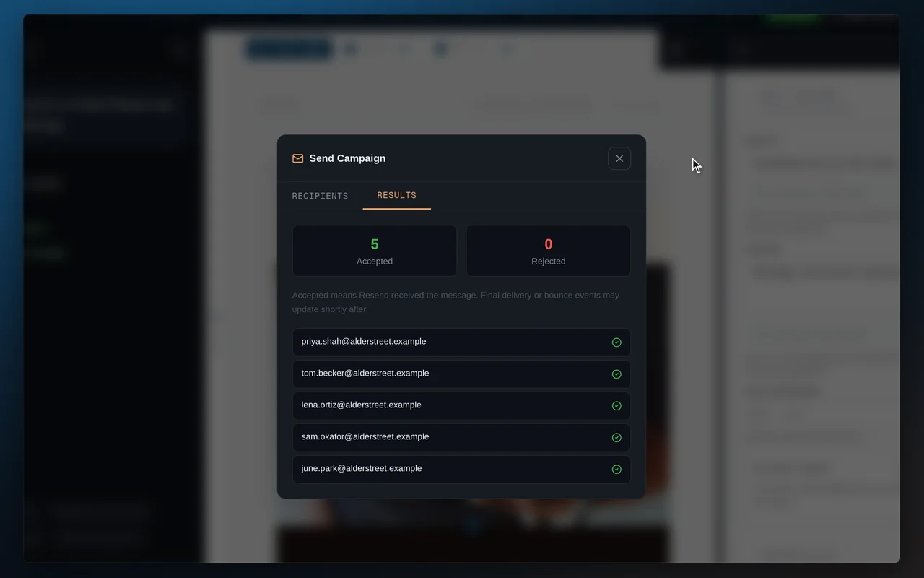924x578 pixels.
Task: Click the "Accepted means Resend received" note
Action: [456, 302]
